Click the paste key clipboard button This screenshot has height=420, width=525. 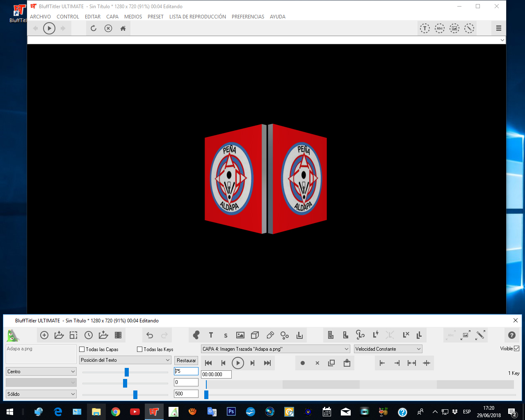(347, 363)
